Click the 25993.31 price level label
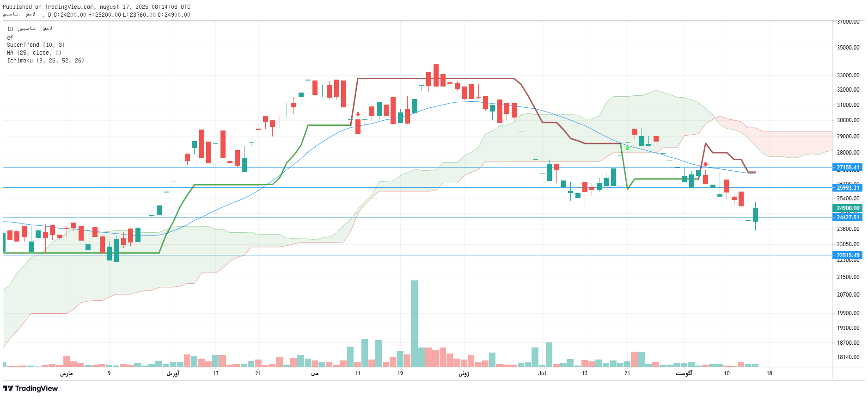 coord(848,187)
